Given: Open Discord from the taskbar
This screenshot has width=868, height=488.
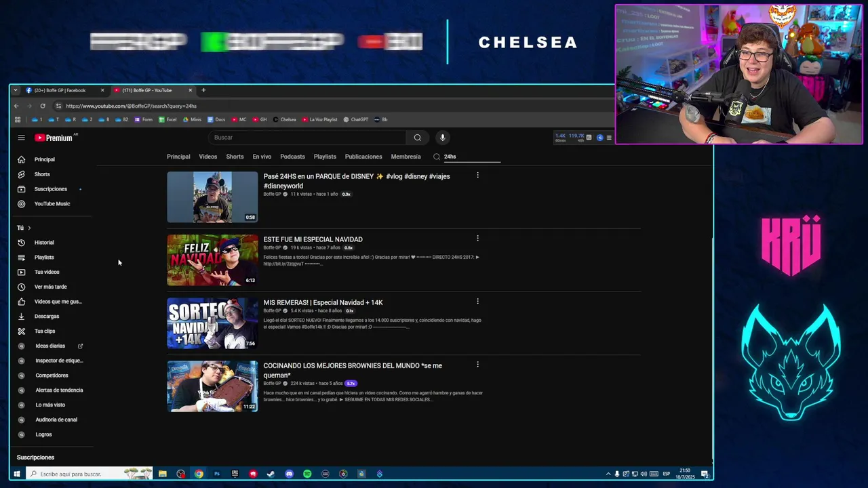Looking at the screenshot, I should pyautogui.click(x=289, y=474).
